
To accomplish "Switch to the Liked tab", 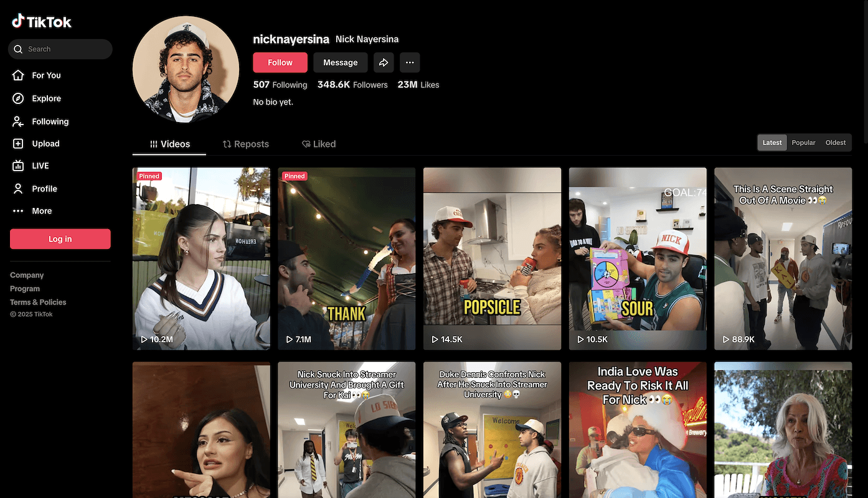I will (319, 144).
